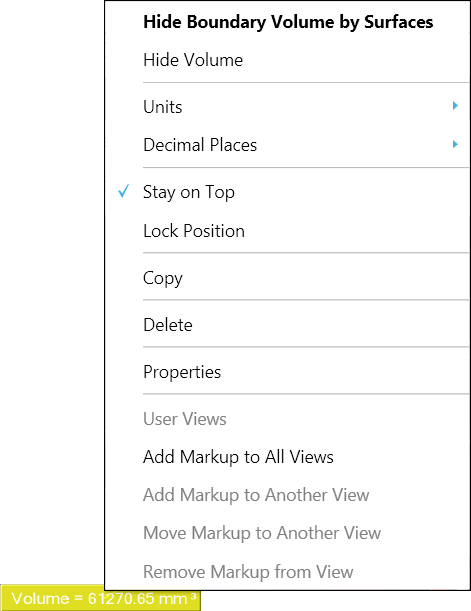Screen dimensions: 471x611
Task: Select the yellow Volume markup label
Action: [100, 598]
